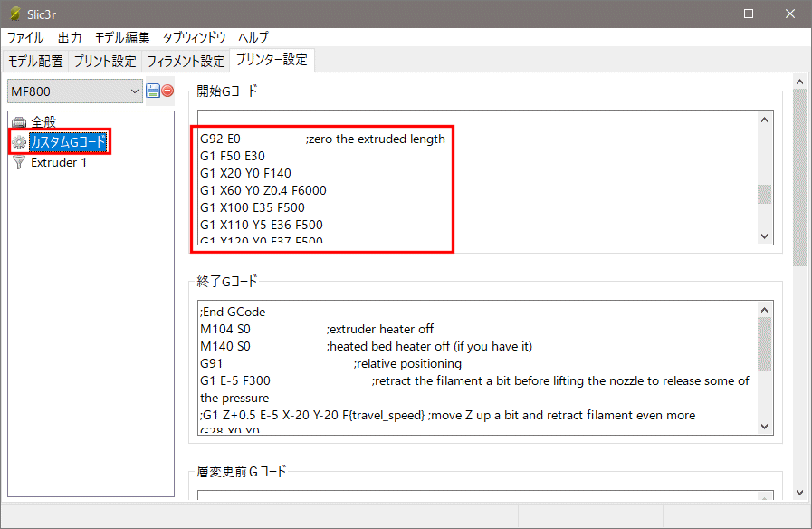This screenshot has width=812, height=529.
Task: Click the gear icon beside カスタムGコード
Action: 19,142
